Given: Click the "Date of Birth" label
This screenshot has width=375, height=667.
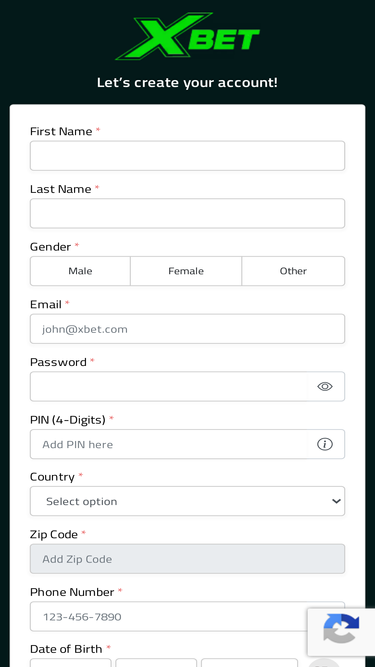Looking at the screenshot, I should pyautogui.click(x=66, y=649).
